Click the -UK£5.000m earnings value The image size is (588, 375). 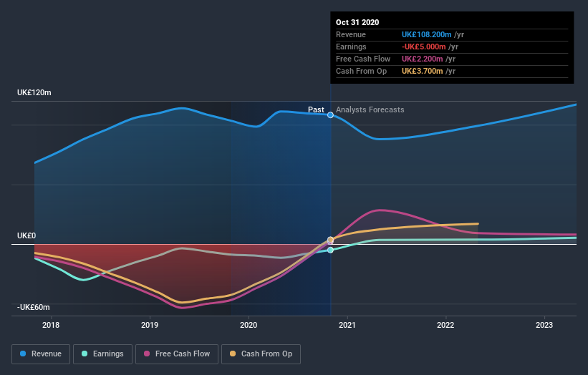click(x=424, y=47)
